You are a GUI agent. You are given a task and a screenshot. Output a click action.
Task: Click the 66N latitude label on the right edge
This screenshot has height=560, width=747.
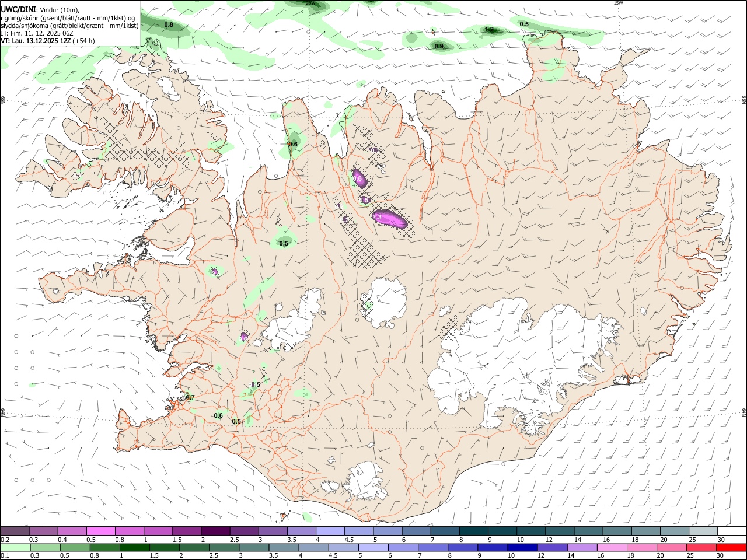pos(744,101)
